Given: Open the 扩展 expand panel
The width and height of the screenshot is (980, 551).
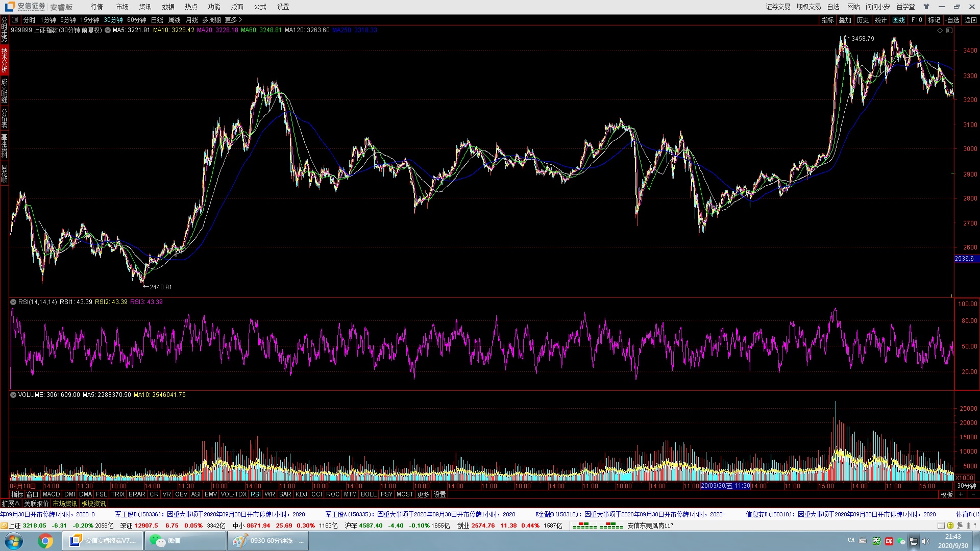Looking at the screenshot, I should coord(10,504).
